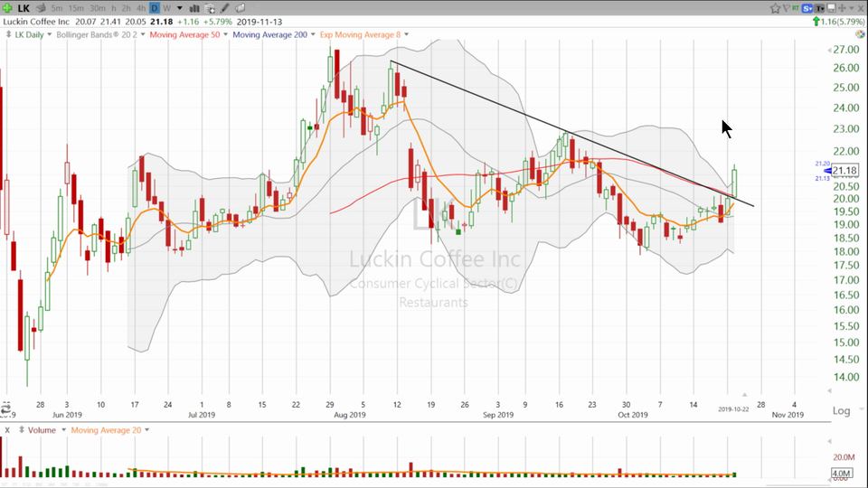Viewport: 868px width, 488px height.
Task: Click the 20.0M volume axis label
Action: coord(844,457)
